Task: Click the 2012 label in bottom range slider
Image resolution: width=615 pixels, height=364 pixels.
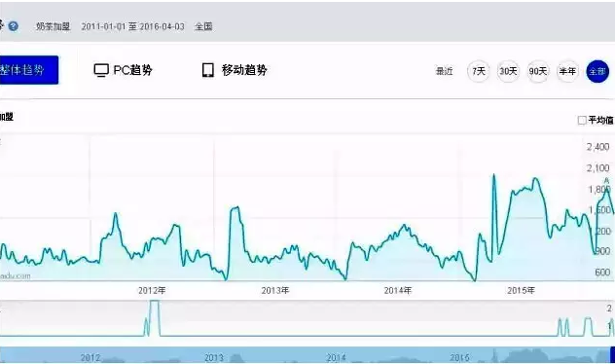Action: (90, 358)
